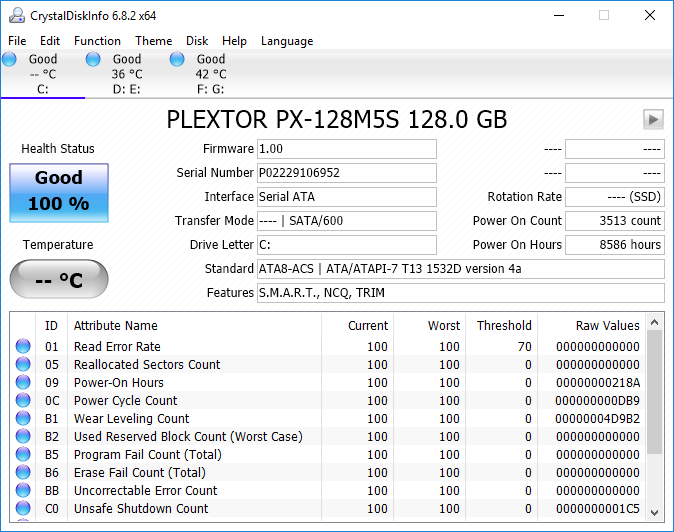Click the CrystalDiskInfo app icon in title bar
Viewport: 674px width, 532px height.
[17, 15]
